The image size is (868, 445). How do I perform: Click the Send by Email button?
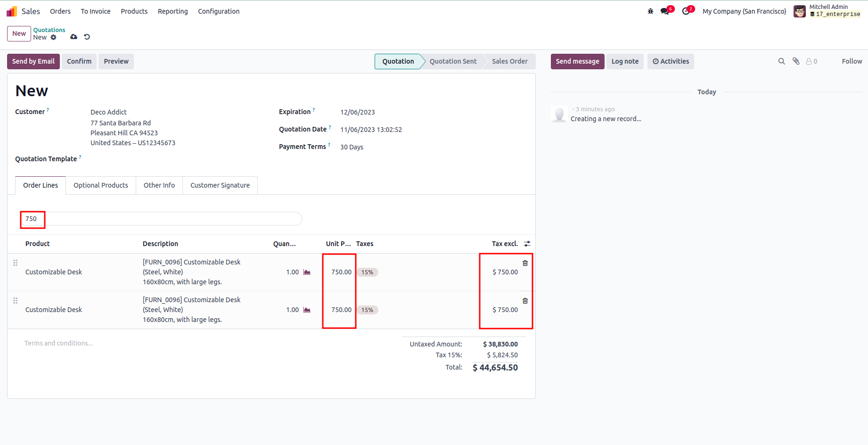click(x=33, y=61)
